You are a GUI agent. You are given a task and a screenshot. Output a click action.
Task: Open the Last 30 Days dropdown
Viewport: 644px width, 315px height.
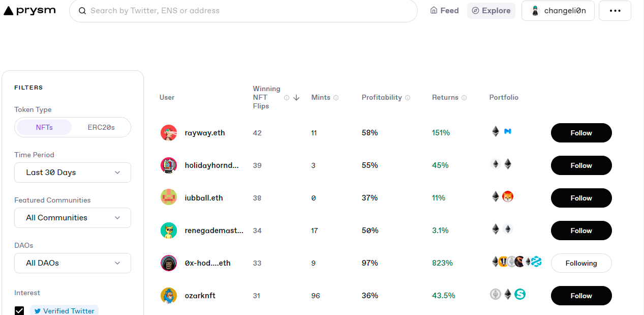coord(73,173)
